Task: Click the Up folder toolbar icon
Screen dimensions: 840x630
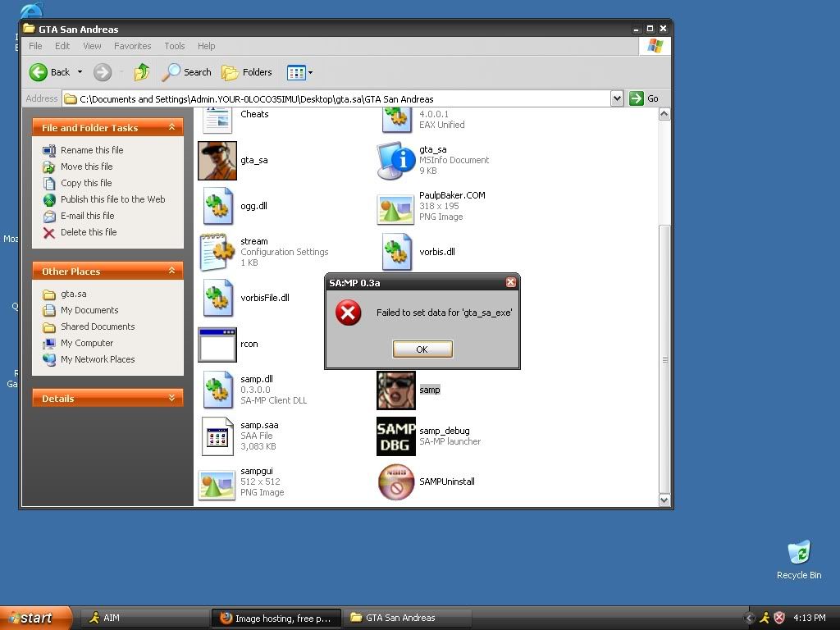Action: [x=142, y=72]
